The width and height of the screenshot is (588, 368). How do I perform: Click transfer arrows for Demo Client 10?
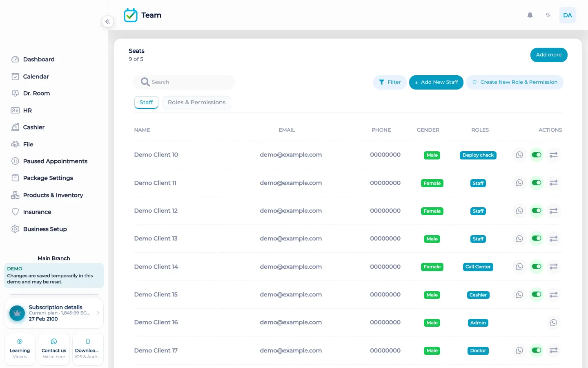[x=554, y=155]
